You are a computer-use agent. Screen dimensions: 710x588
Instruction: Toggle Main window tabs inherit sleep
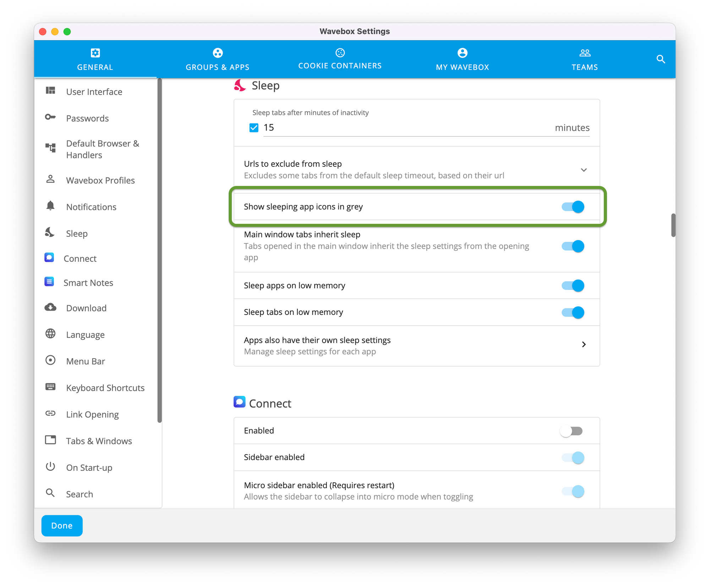pyautogui.click(x=572, y=245)
